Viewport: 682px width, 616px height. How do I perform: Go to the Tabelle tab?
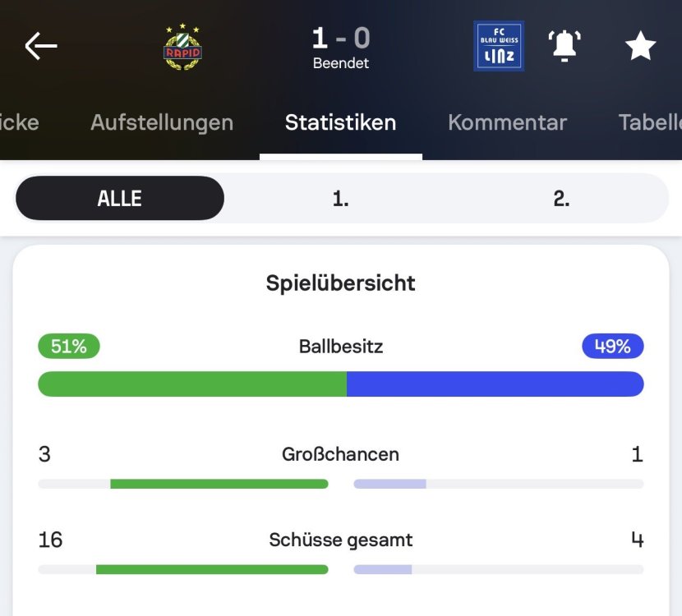(649, 122)
